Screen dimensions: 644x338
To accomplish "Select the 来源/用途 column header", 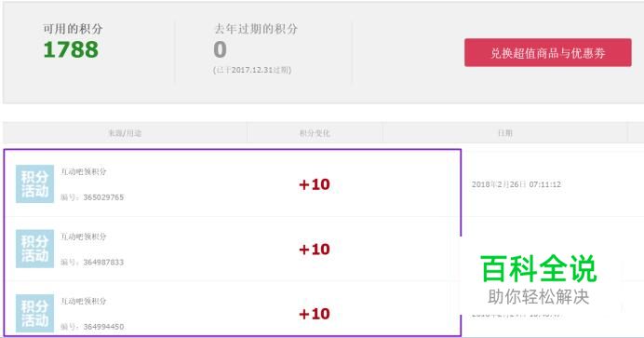I will pyautogui.click(x=125, y=133).
